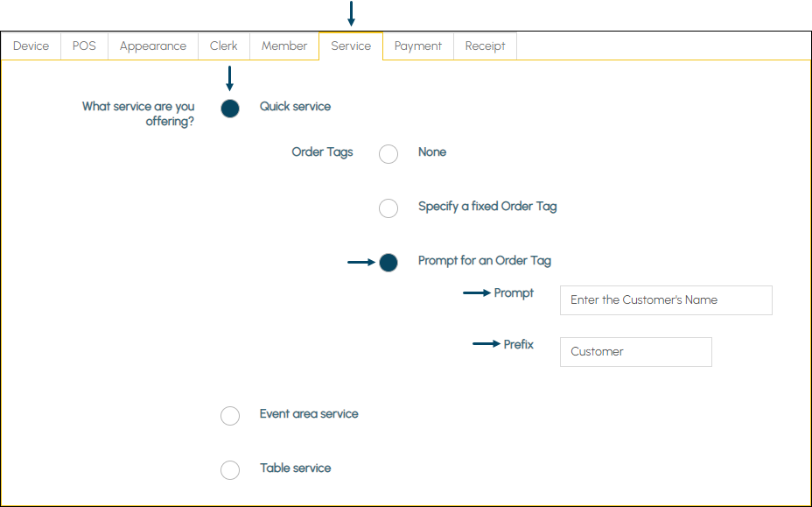Screen dimensions: 812x507
Task: Select the Member tab
Action: click(x=284, y=46)
